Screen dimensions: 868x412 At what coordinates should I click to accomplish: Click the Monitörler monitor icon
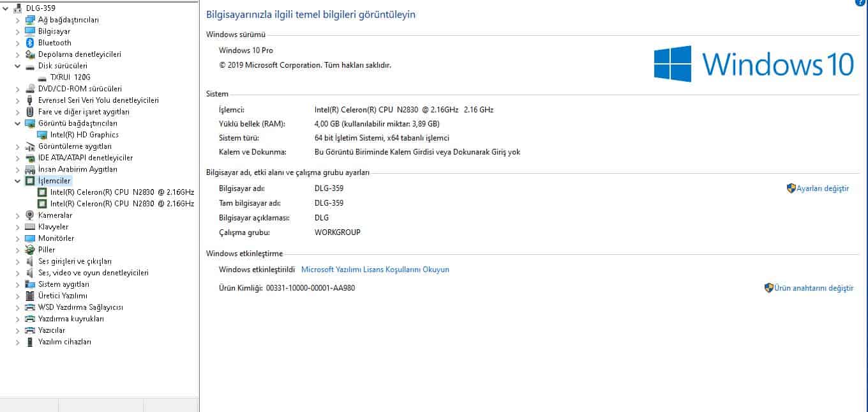(29, 238)
